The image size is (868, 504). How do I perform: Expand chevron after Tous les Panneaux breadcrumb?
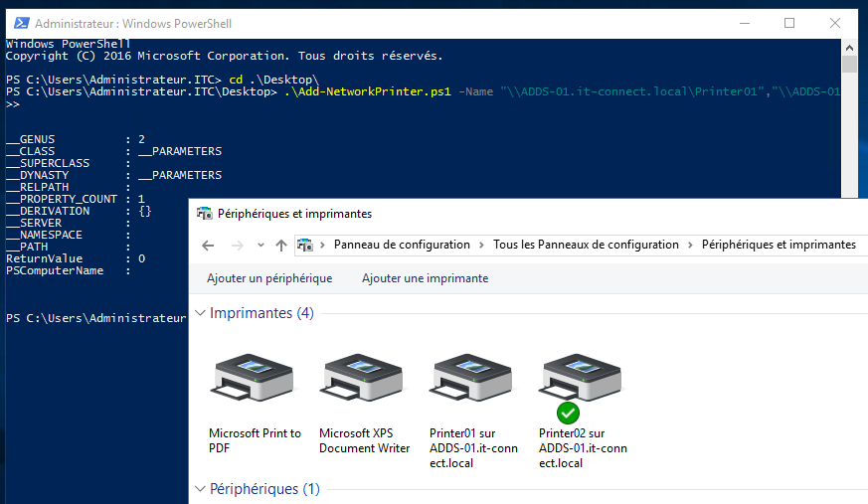[x=690, y=246]
